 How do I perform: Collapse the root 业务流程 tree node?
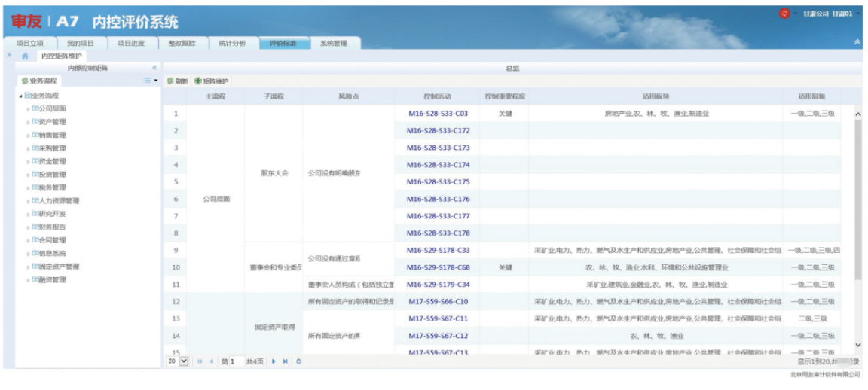tap(20, 96)
